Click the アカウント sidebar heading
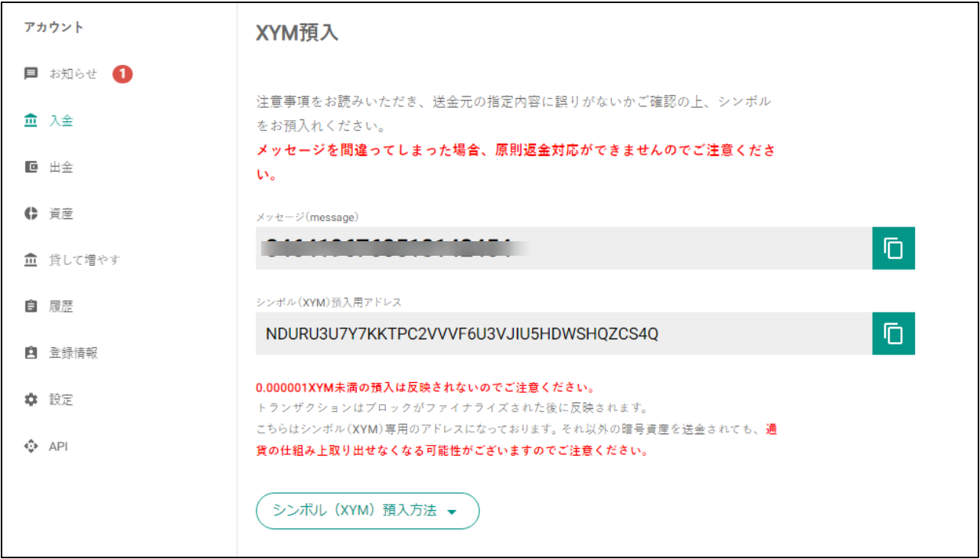 pyautogui.click(x=54, y=28)
